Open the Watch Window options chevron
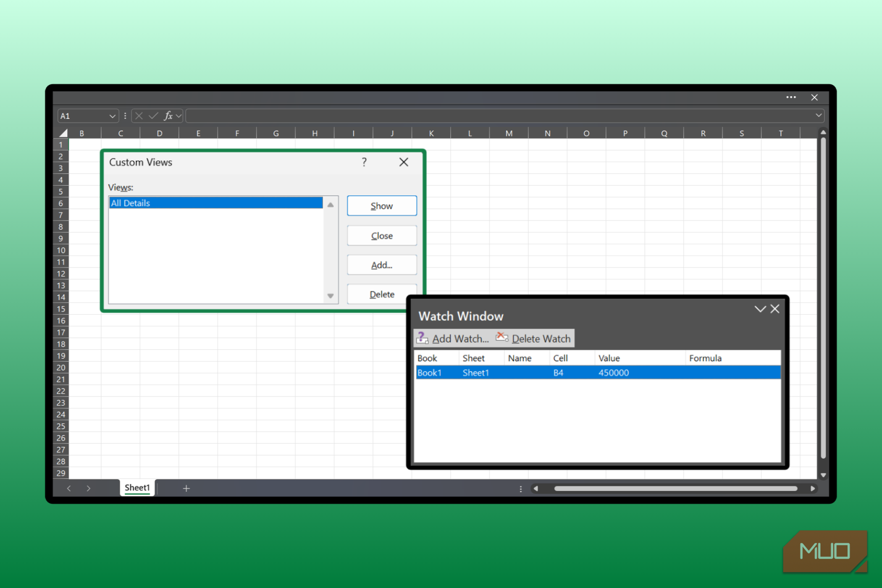 [760, 309]
